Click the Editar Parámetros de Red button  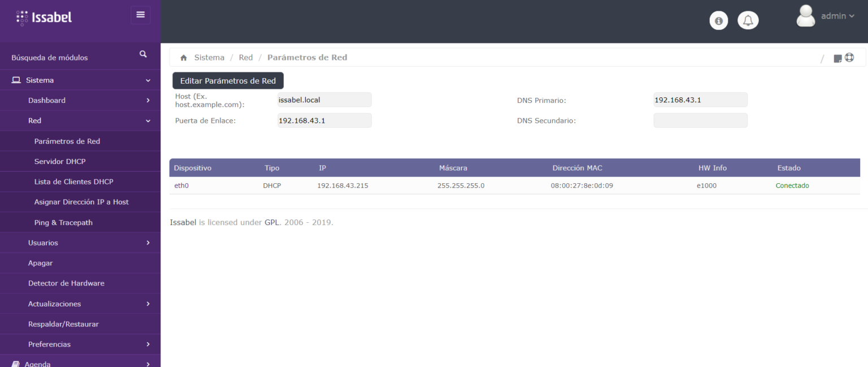coord(227,80)
